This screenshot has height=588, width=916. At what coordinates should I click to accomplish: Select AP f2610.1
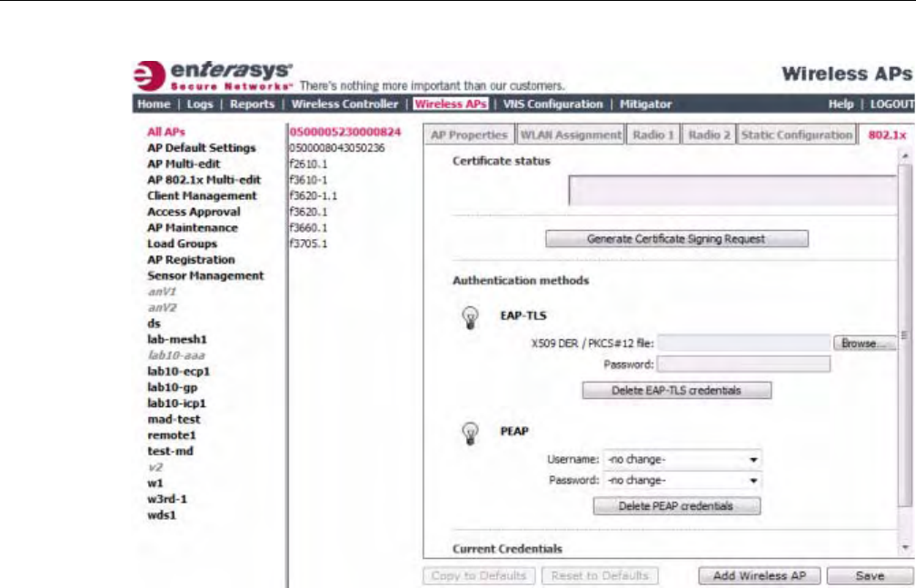coord(308,164)
